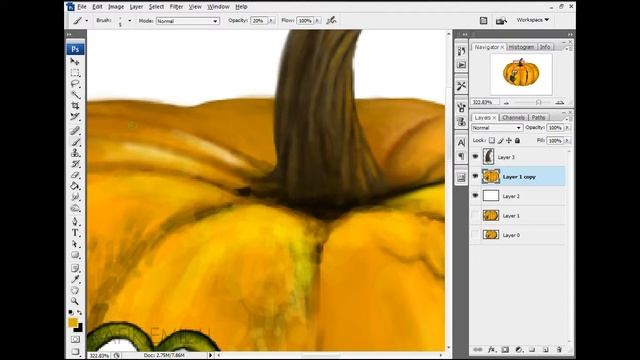Select the Eyedropper tool
This screenshot has width=640, height=360.
[75, 279]
